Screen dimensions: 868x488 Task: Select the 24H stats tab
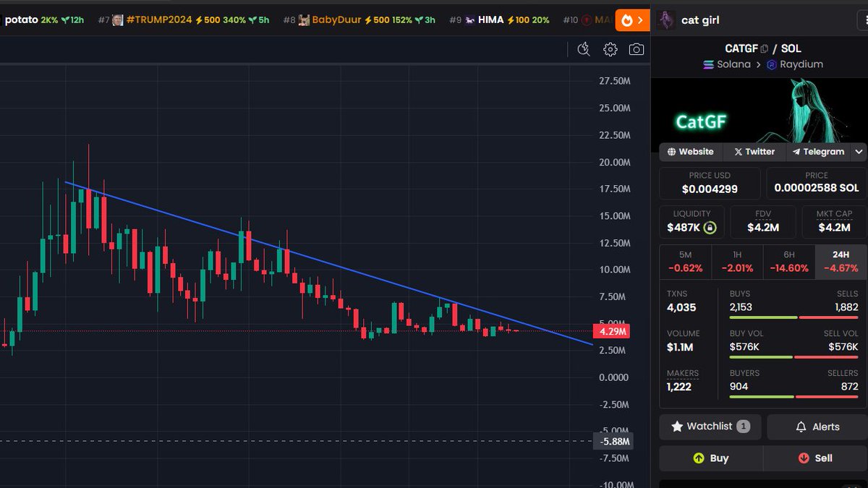point(841,262)
